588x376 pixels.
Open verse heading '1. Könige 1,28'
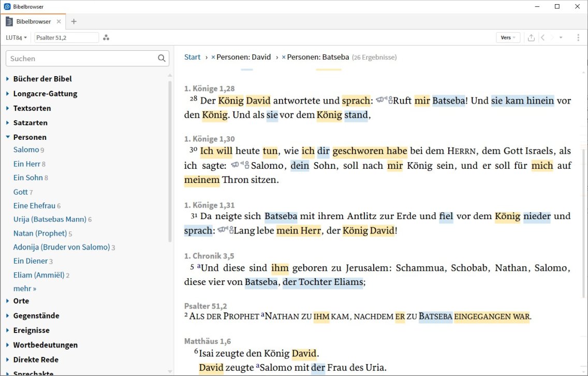209,89
